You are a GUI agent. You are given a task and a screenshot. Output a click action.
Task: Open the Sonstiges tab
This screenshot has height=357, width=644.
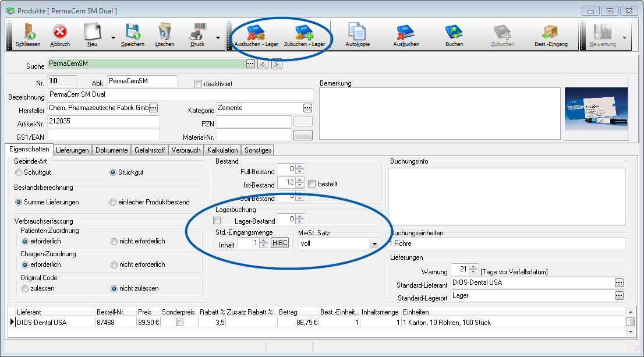click(258, 150)
